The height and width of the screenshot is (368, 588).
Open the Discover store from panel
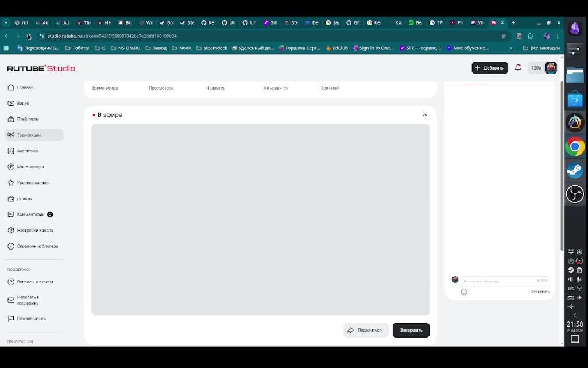(x=575, y=99)
